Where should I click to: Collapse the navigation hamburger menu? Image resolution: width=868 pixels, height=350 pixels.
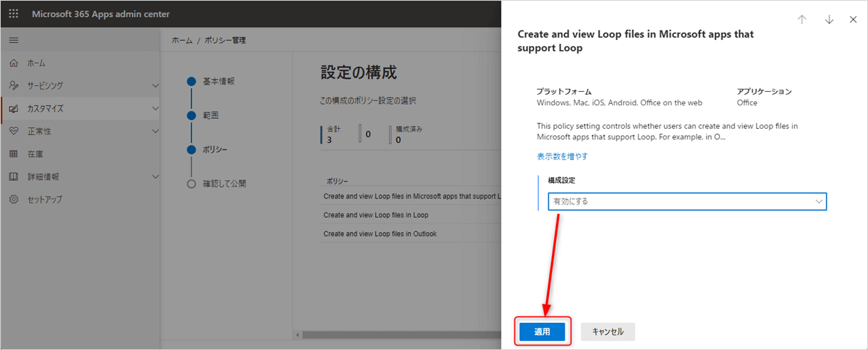click(14, 41)
